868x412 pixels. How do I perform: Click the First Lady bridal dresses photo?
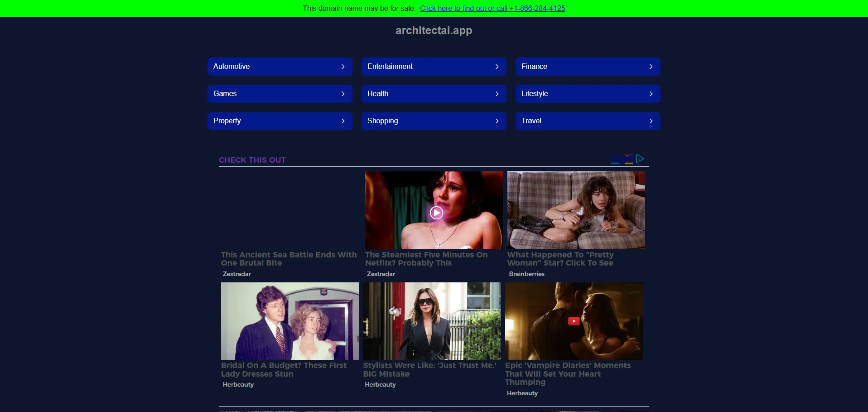[x=289, y=321]
